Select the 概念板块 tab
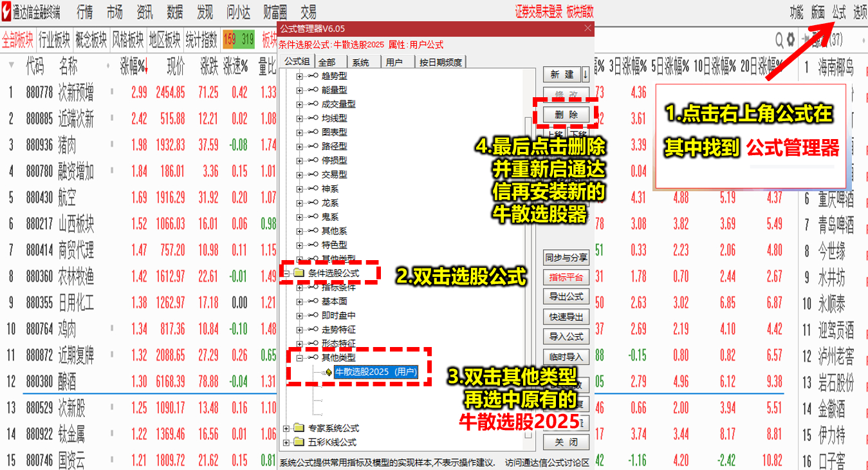The width and height of the screenshot is (868, 470). [91, 40]
